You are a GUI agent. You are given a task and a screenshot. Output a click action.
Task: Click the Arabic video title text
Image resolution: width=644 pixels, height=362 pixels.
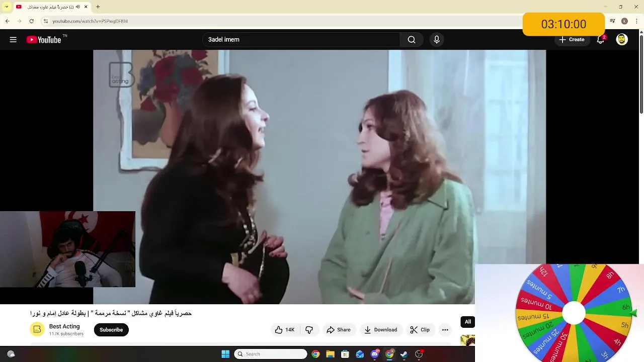(111, 313)
